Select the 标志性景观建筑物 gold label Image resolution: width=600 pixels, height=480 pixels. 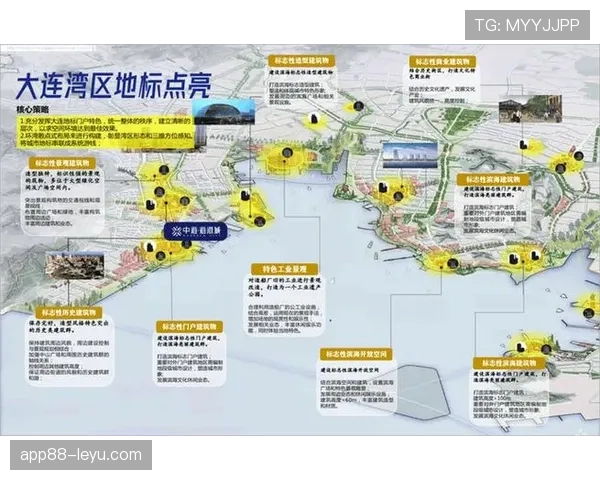(x=62, y=163)
